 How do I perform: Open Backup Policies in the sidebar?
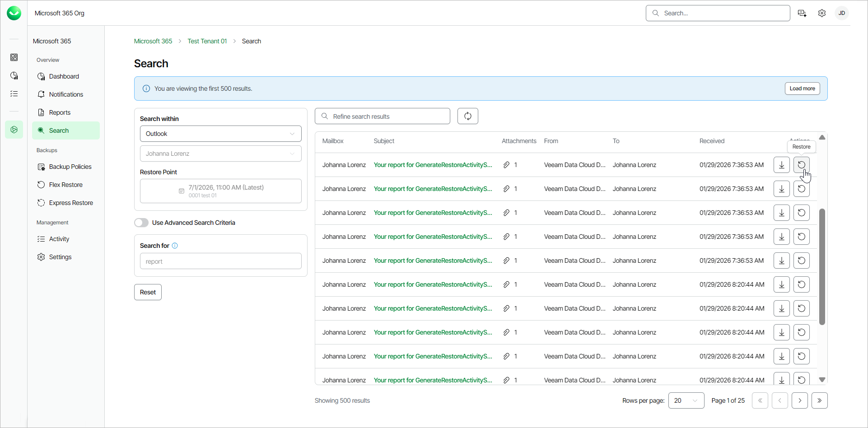point(66,167)
